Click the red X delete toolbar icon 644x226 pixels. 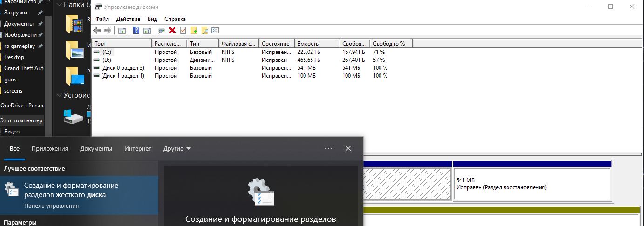[172, 31]
